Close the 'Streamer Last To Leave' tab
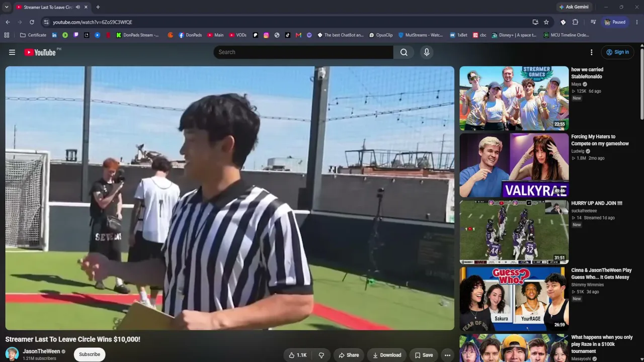 (86, 7)
